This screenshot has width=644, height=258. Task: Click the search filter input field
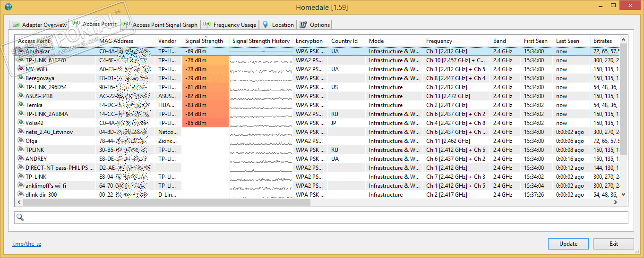pyautogui.click(x=321, y=217)
